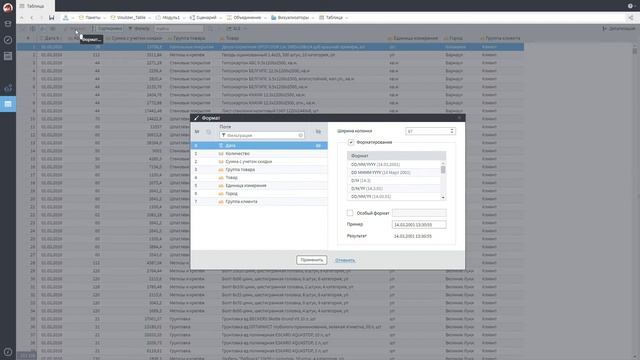Screen dimensions: 640x360
Task: Close the Формат dialog with the X
Action: [459, 118]
